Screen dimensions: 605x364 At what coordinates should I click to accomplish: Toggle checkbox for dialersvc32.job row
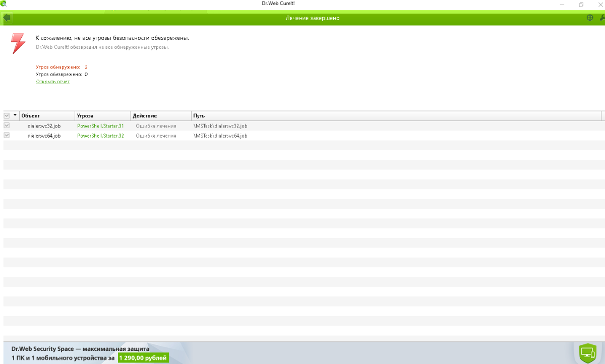pos(7,126)
